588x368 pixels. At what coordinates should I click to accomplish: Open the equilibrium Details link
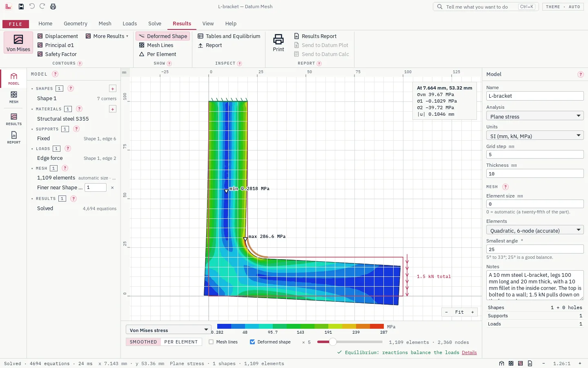coord(469,352)
